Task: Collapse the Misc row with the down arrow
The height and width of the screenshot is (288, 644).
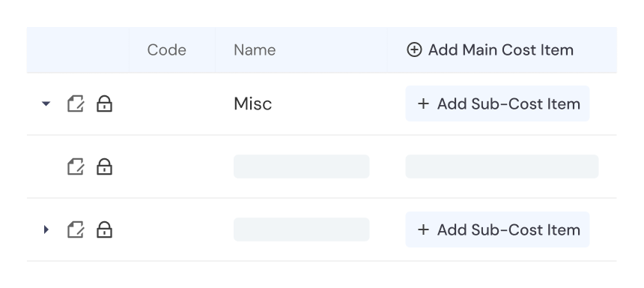Action: point(46,103)
